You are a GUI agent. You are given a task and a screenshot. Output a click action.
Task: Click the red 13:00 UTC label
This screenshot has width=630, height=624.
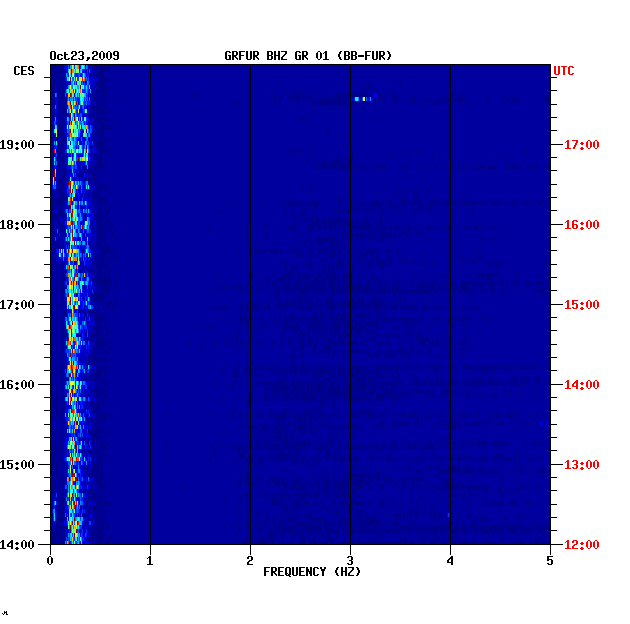[581, 464]
